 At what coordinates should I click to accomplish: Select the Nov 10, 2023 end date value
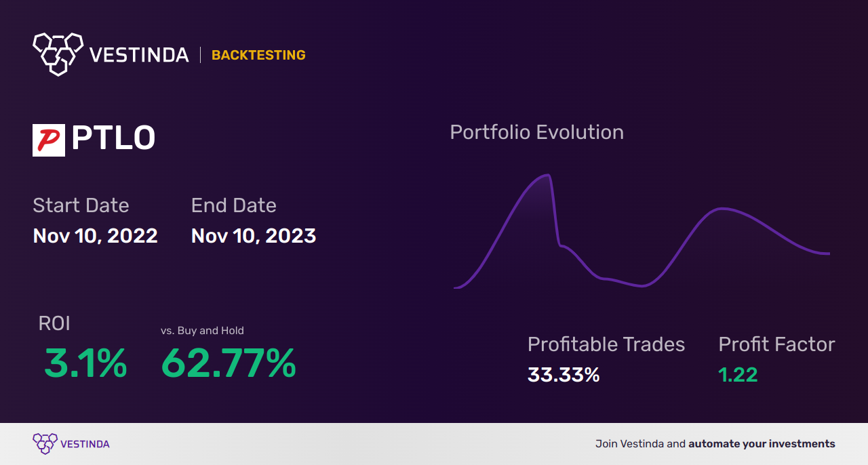254,236
